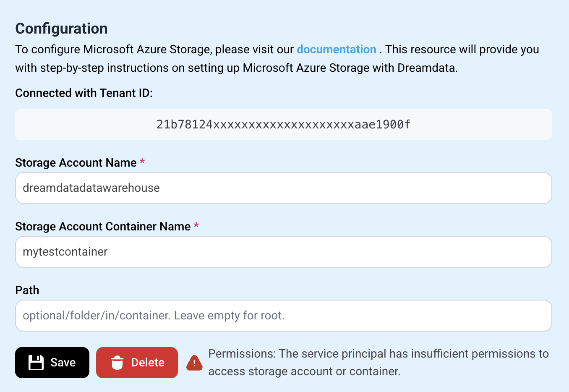Click the Path field label
This screenshot has height=392, width=569.
click(x=27, y=290)
